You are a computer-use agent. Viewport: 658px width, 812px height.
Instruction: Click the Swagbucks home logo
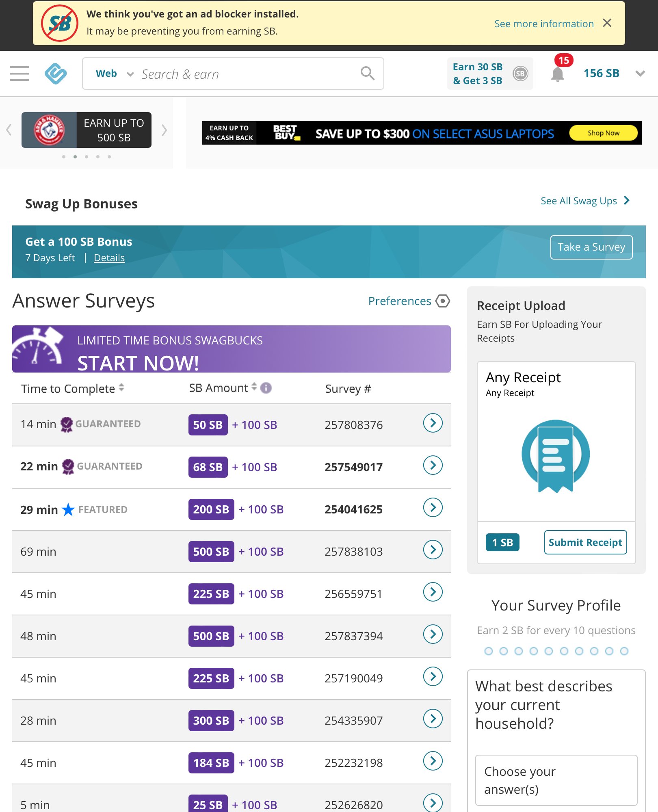click(56, 74)
